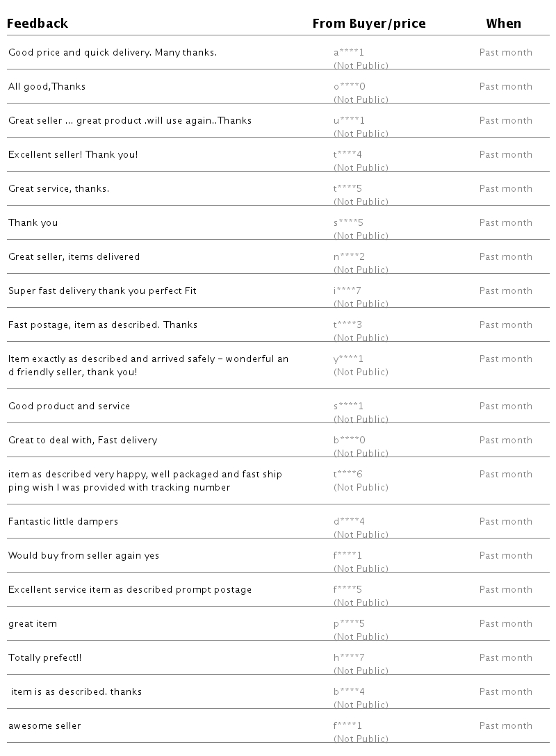The image size is (556, 756).
Task: Select buyer p****5 username
Action: [349, 624]
